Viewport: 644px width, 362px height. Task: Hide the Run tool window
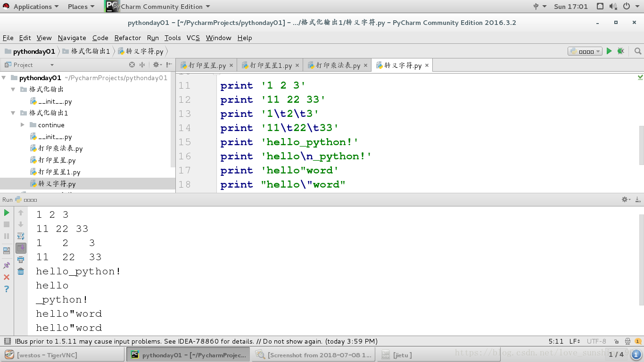coord(638,200)
